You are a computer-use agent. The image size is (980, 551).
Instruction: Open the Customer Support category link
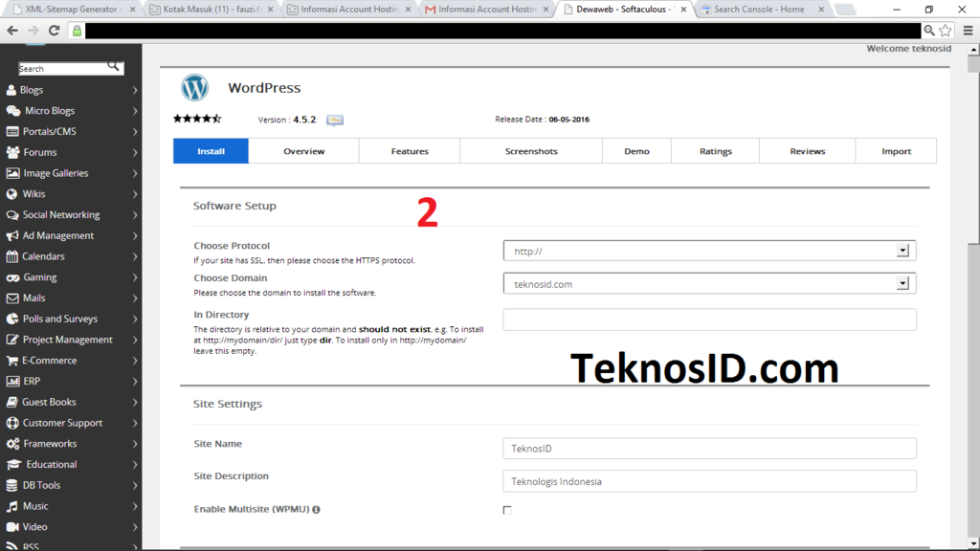pyautogui.click(x=62, y=423)
